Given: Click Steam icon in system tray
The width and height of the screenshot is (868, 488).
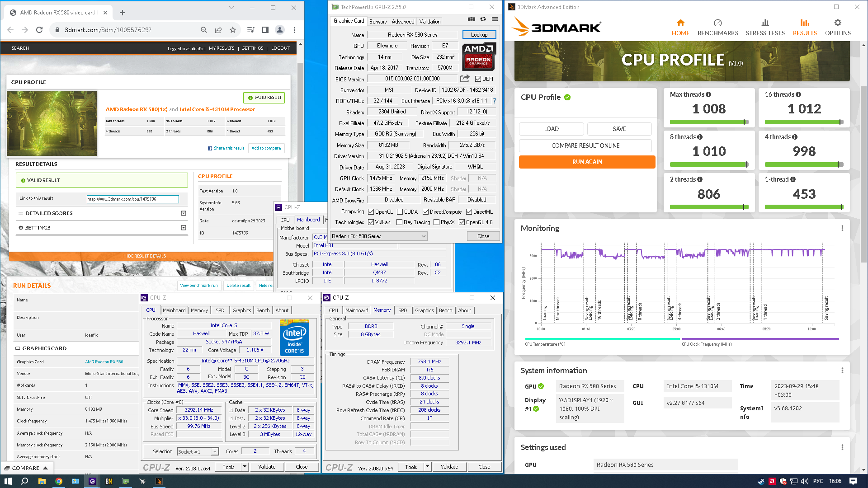Looking at the screenshot, I should point(761,481).
